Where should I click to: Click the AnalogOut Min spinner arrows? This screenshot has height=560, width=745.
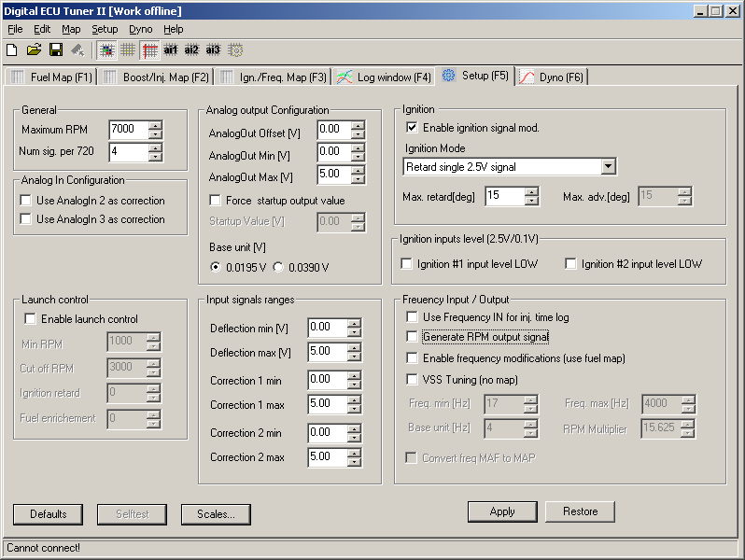[358, 152]
